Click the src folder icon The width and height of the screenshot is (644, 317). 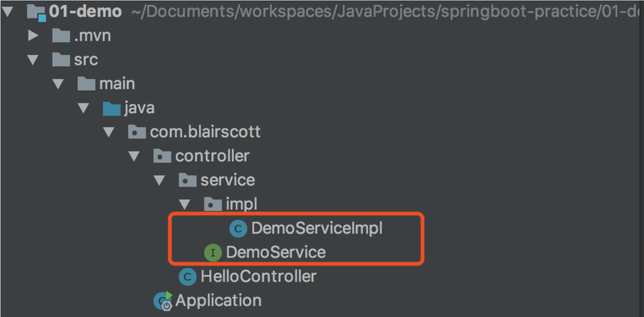(x=61, y=60)
